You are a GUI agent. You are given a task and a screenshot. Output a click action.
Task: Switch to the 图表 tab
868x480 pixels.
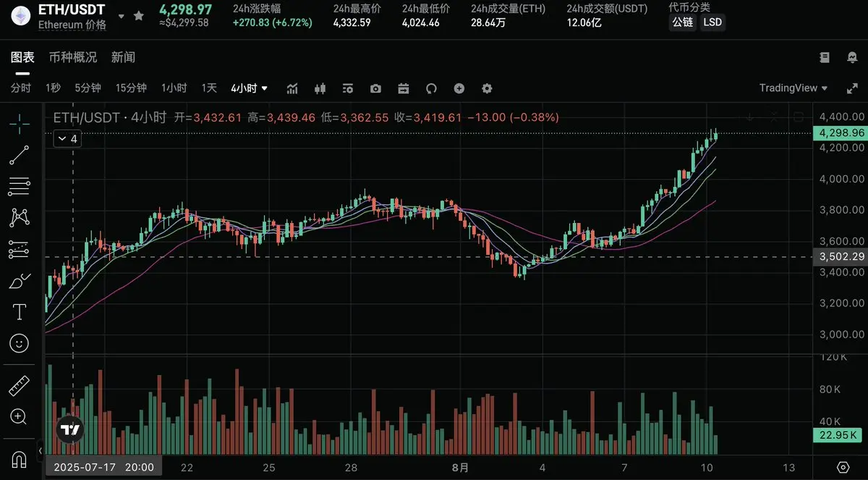click(x=22, y=57)
